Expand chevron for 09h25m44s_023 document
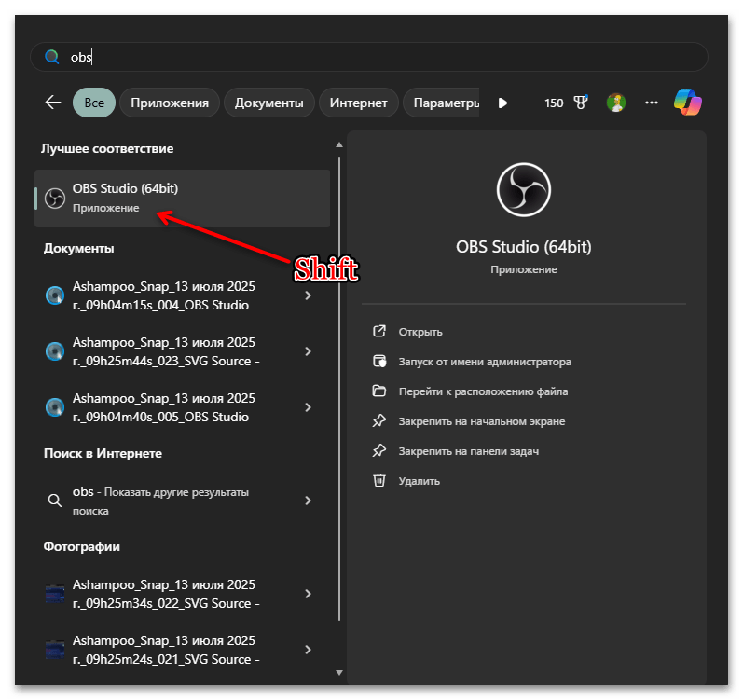 (308, 351)
